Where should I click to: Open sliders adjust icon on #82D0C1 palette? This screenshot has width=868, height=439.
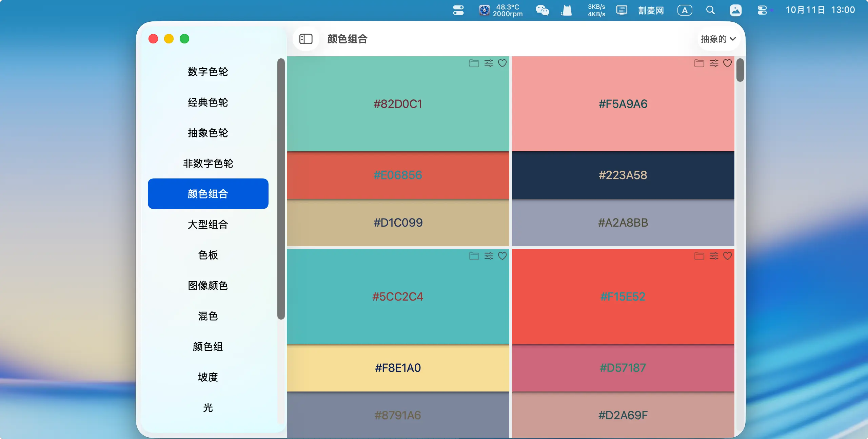489,63
